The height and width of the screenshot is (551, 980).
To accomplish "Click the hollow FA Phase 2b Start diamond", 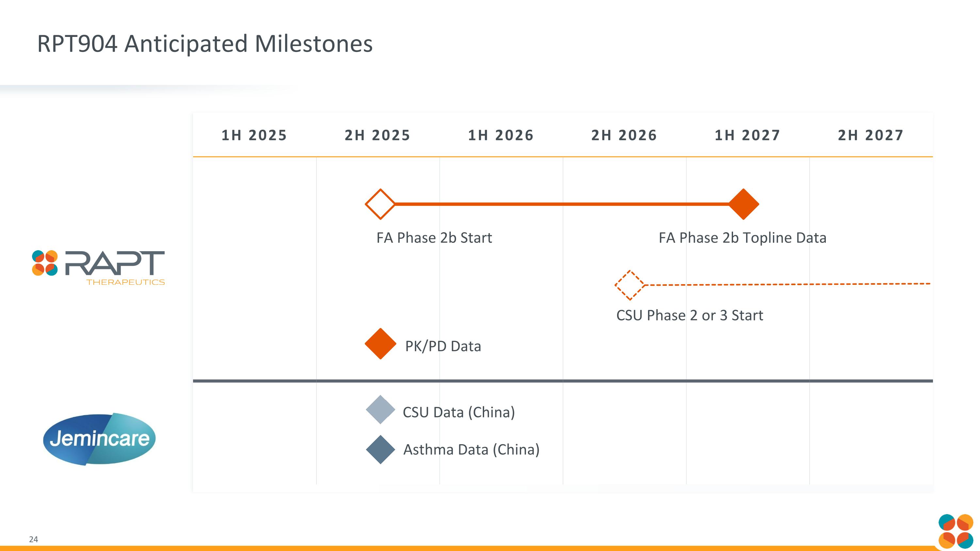I will tap(380, 204).
